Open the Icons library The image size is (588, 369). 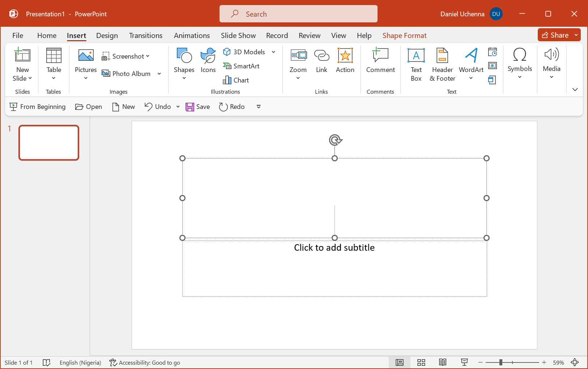point(208,61)
